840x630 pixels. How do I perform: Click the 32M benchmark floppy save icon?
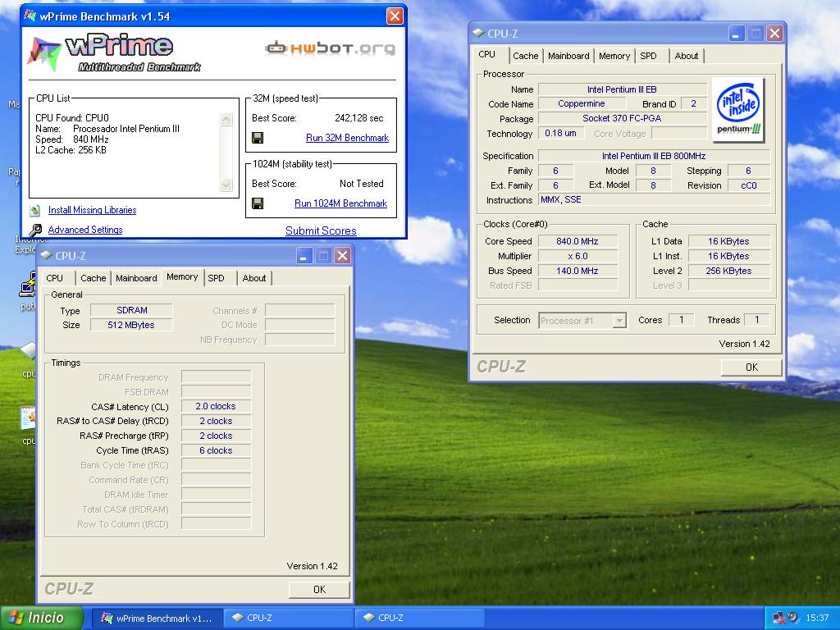click(258, 138)
